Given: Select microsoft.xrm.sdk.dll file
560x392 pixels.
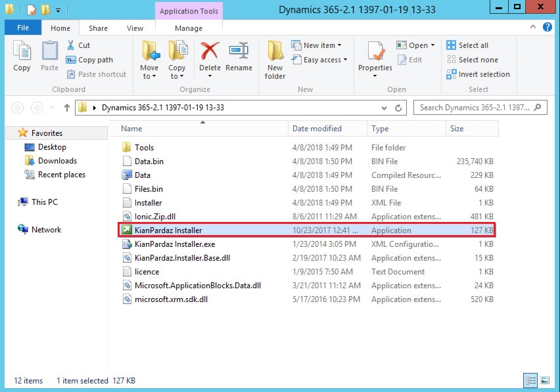Looking at the screenshot, I should click(307, 299).
